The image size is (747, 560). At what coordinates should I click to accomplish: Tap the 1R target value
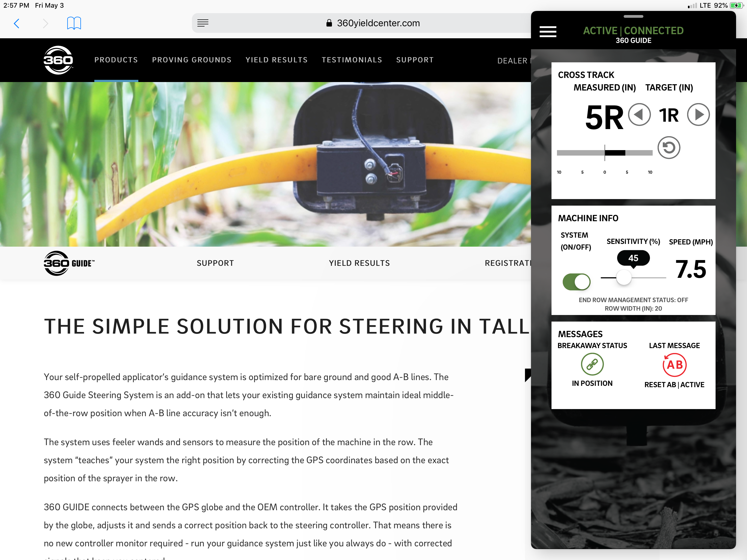point(669,115)
